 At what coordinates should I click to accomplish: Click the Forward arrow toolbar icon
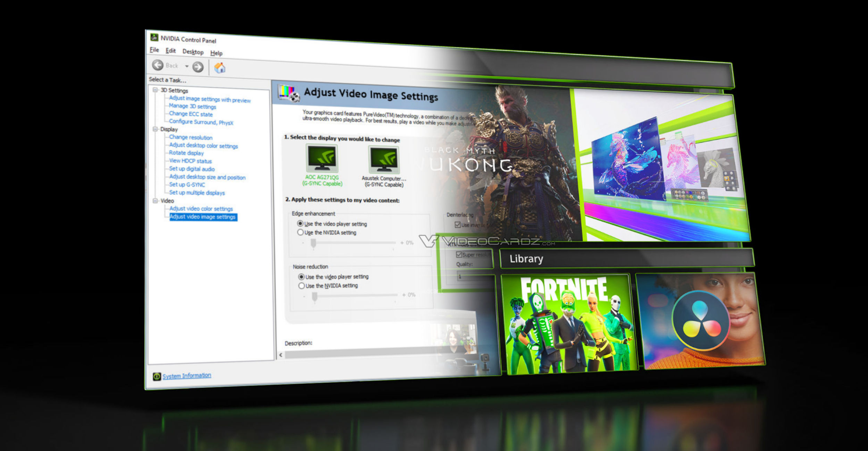point(198,67)
